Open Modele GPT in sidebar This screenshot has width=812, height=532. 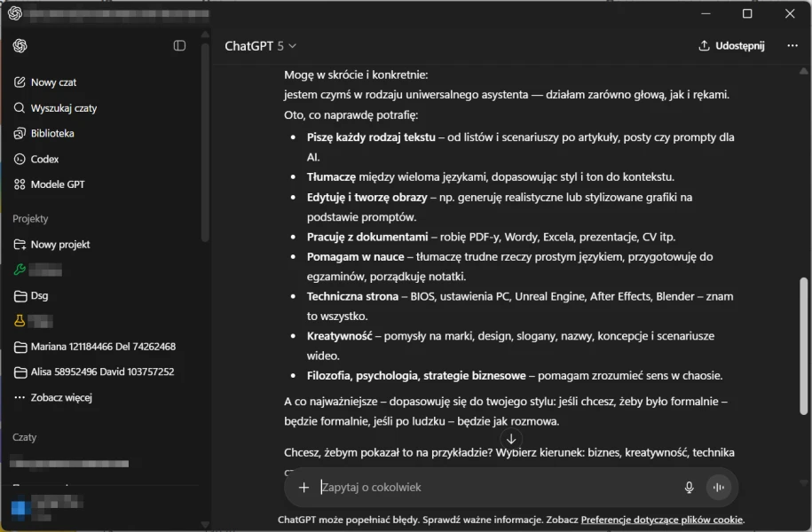point(57,184)
